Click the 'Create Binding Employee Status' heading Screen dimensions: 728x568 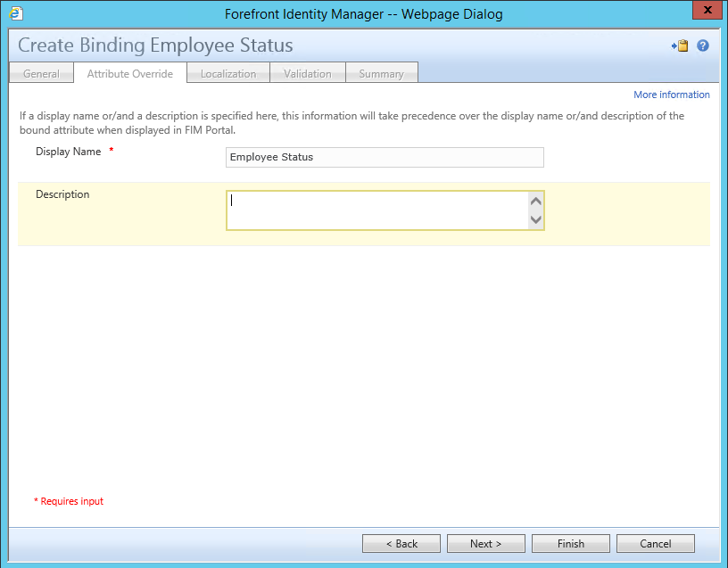pos(155,45)
